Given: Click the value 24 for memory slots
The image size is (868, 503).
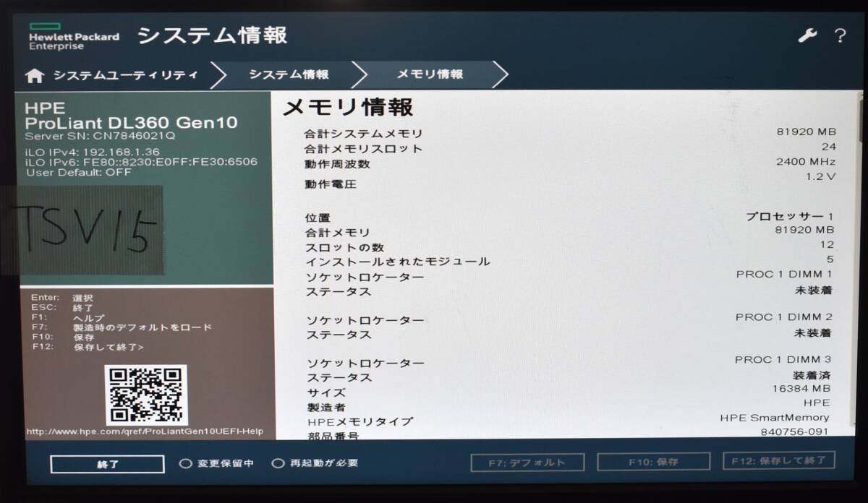Looking at the screenshot, I should (x=828, y=147).
